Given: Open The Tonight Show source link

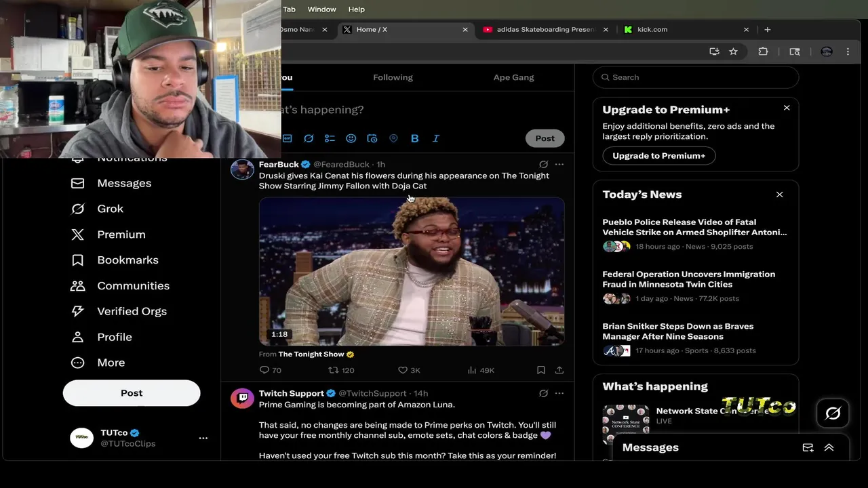Looking at the screenshot, I should [x=316, y=354].
